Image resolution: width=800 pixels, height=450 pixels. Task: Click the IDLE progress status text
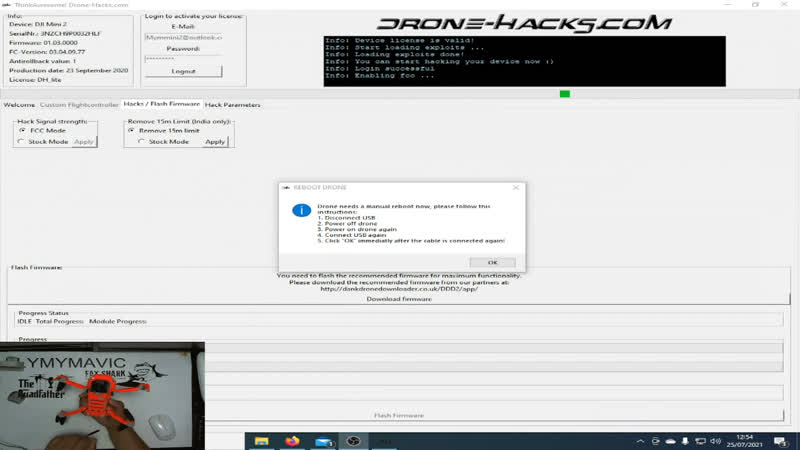point(24,321)
